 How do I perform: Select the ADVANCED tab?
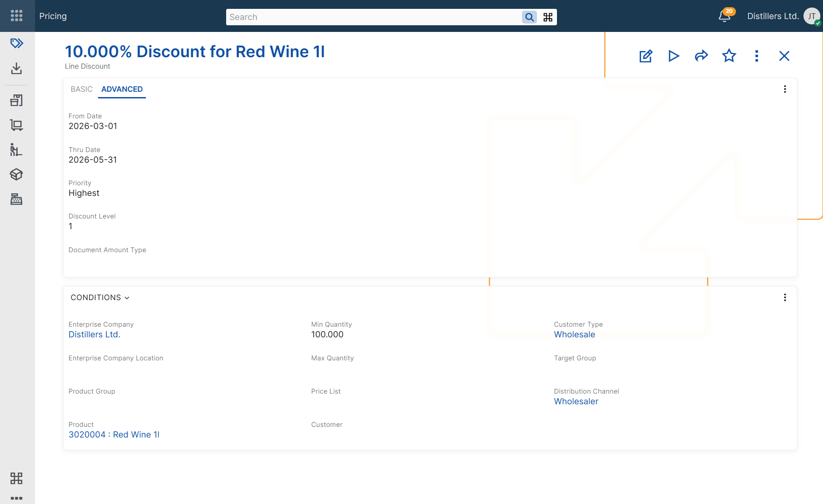[x=122, y=89]
